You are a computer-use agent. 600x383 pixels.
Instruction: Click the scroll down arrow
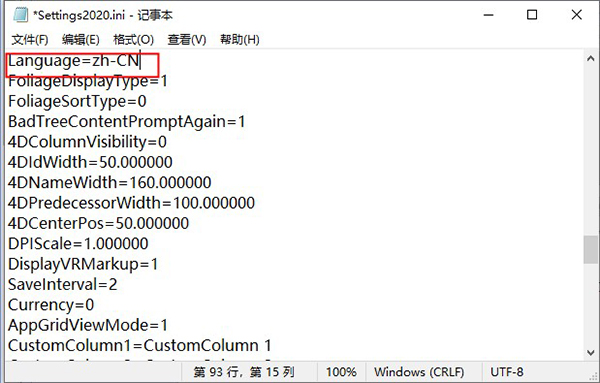coord(590,352)
